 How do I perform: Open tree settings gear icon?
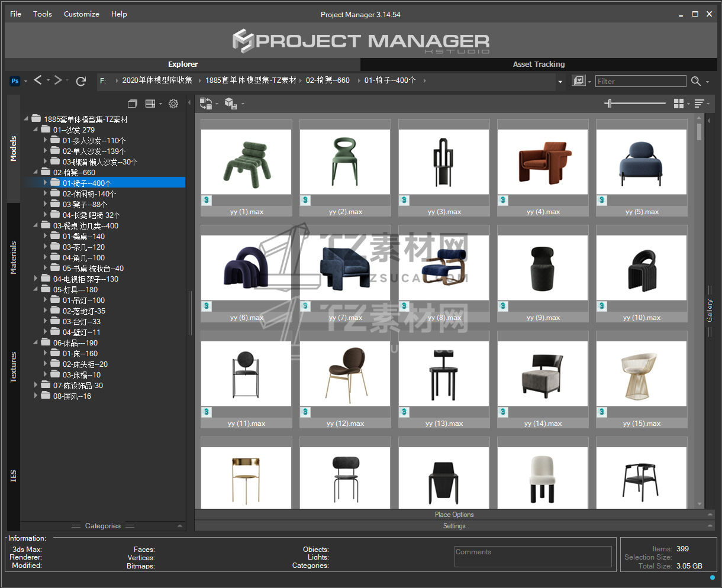[x=173, y=104]
